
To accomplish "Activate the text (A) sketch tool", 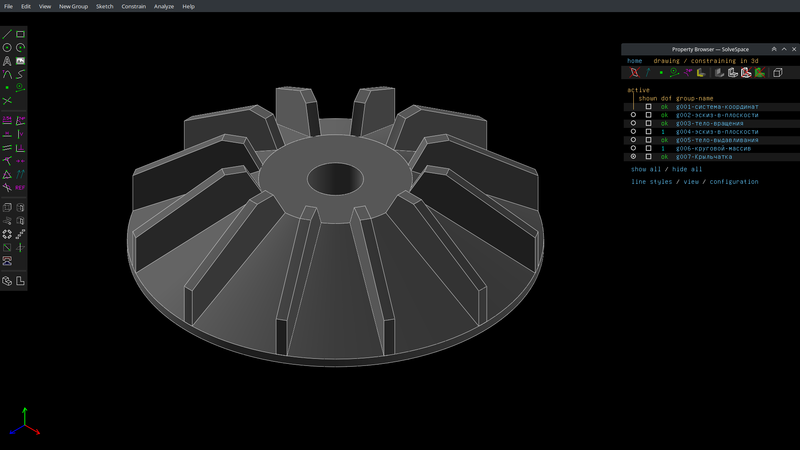I will [x=8, y=61].
